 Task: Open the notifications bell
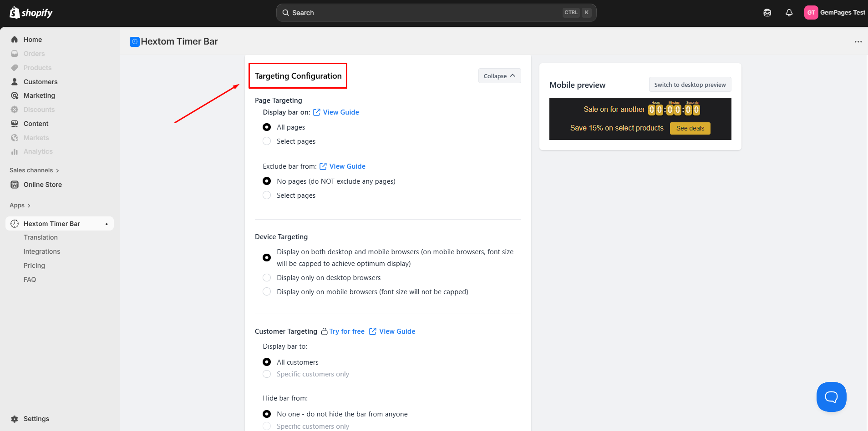[789, 13]
